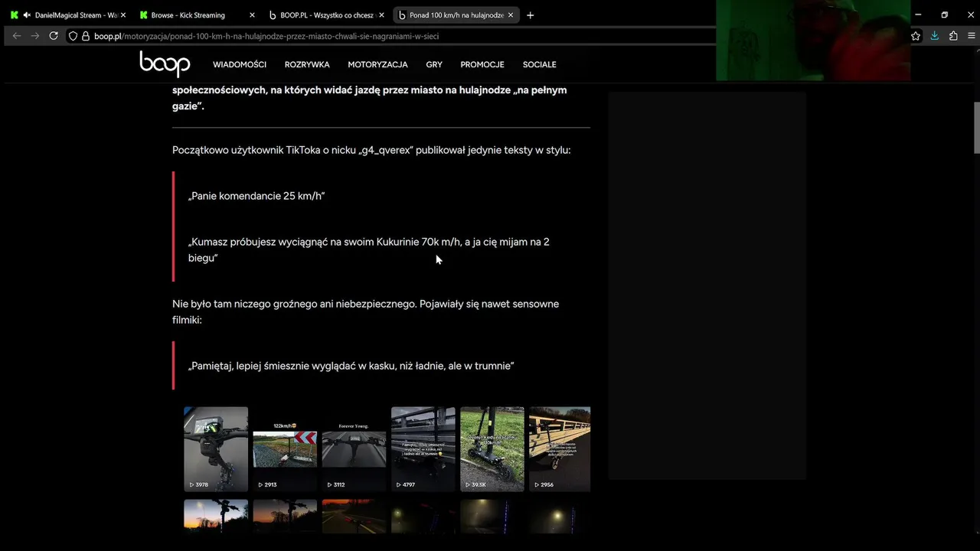
Task: Open the ROZRYWKA menu section
Action: (x=307, y=65)
